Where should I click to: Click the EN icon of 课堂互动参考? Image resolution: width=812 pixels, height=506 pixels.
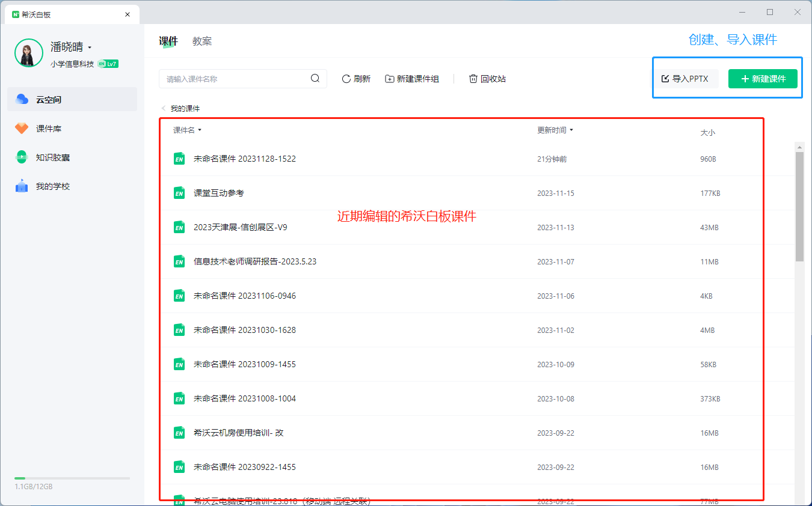tap(179, 193)
